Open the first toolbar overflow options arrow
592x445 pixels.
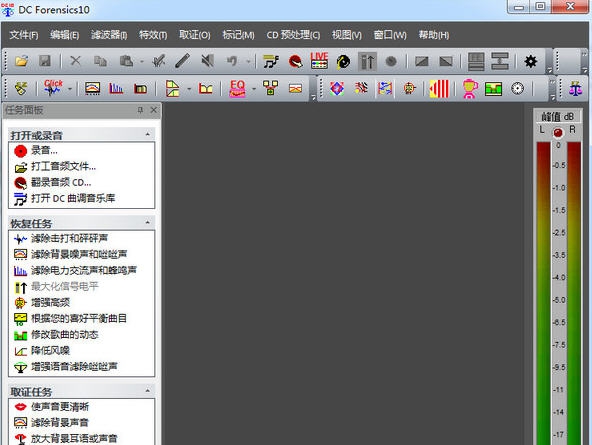coord(550,70)
